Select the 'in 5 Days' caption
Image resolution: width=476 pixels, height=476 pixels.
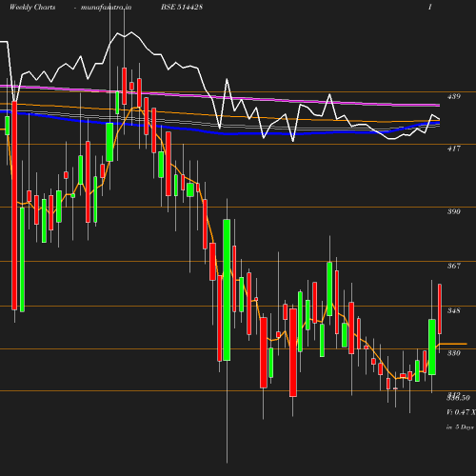click(460, 427)
